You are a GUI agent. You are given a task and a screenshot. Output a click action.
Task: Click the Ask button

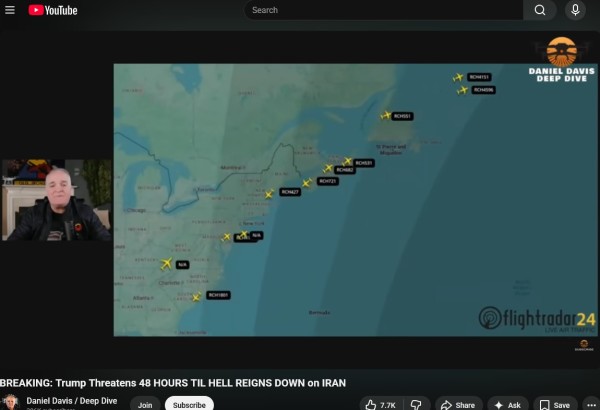point(507,405)
